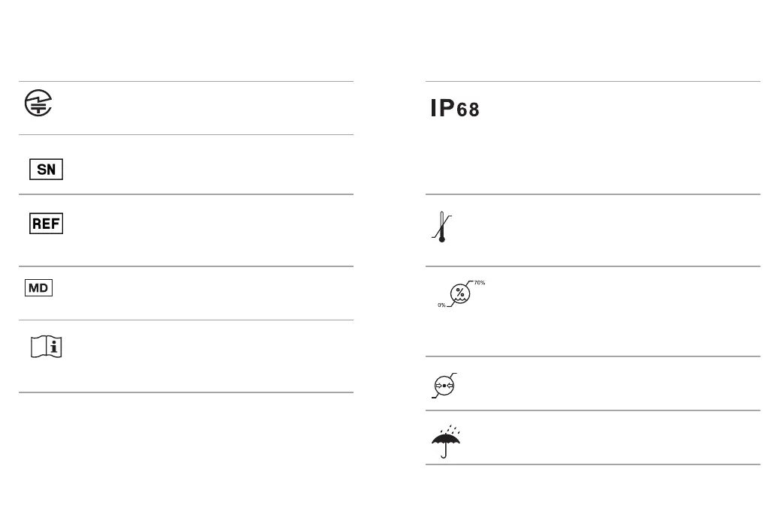783x532 pixels.
Task: Click the 70% upper humidity label
Action: click(480, 283)
